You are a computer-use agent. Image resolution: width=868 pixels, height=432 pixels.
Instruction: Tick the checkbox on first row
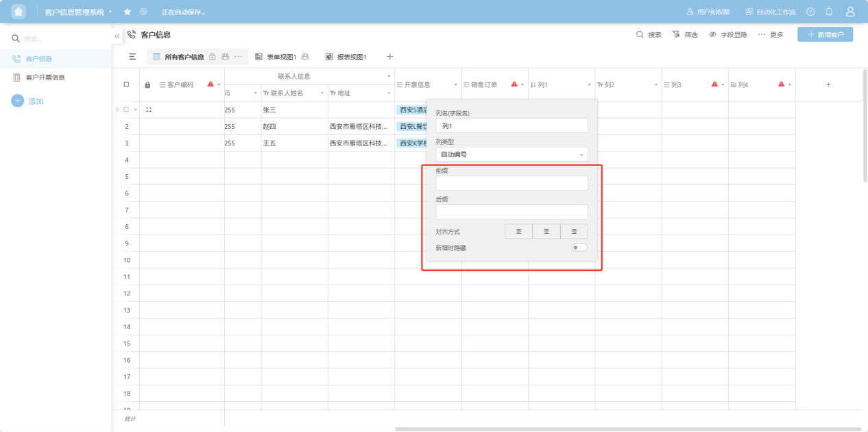[x=126, y=110]
